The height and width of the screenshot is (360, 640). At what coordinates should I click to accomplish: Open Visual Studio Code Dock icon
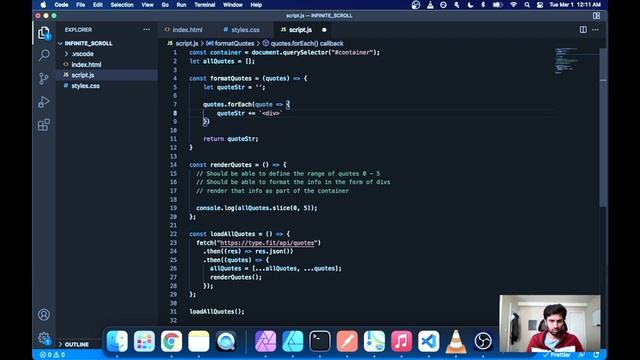point(428,341)
